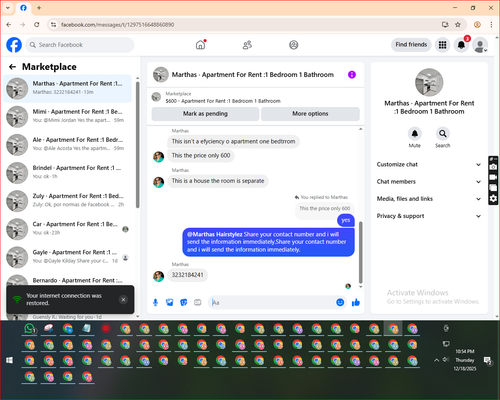Screen dimensions: 500x400
Task: Dismiss internet connection restored notification
Action: (x=123, y=299)
